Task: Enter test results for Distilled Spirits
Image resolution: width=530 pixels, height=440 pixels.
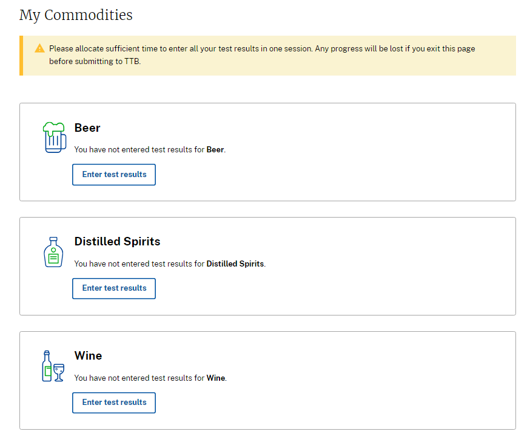Action: tap(114, 289)
